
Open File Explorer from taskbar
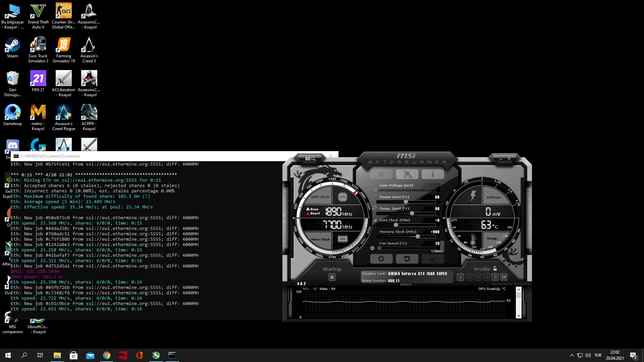coord(57,355)
